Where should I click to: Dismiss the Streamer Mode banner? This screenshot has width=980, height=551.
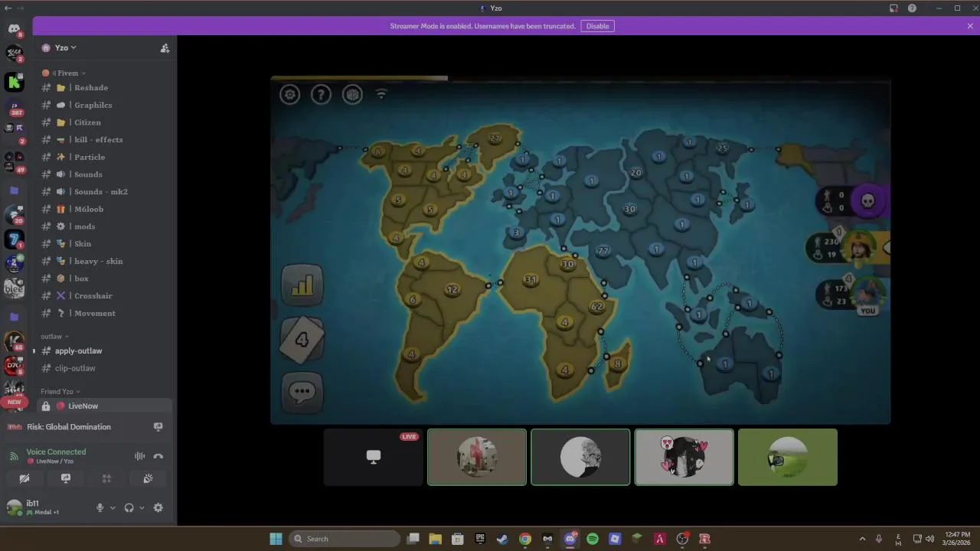(x=970, y=26)
